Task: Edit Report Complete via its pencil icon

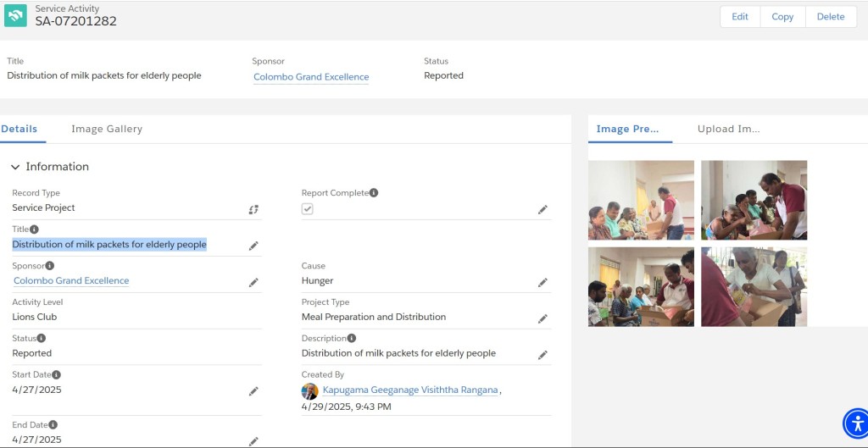Action: [542, 209]
